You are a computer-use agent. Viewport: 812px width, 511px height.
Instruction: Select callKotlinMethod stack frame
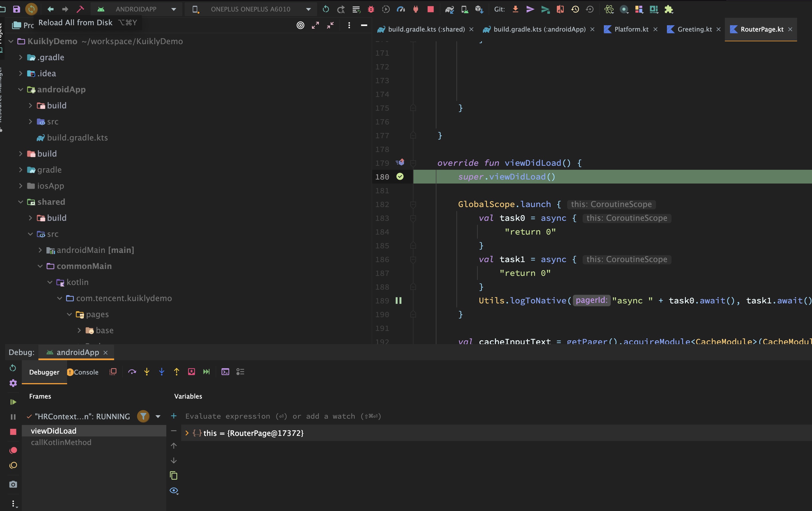(61, 442)
